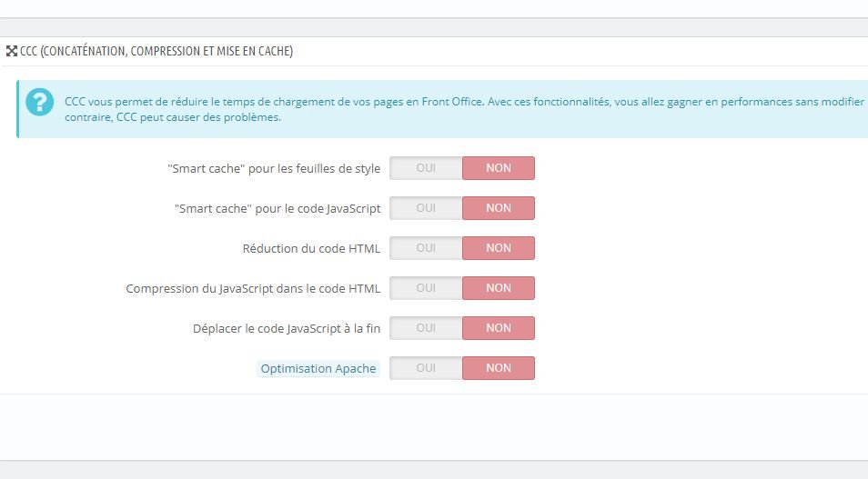Click the CCC section header icon
Viewport: 868px width, 479px height.
click(x=12, y=52)
